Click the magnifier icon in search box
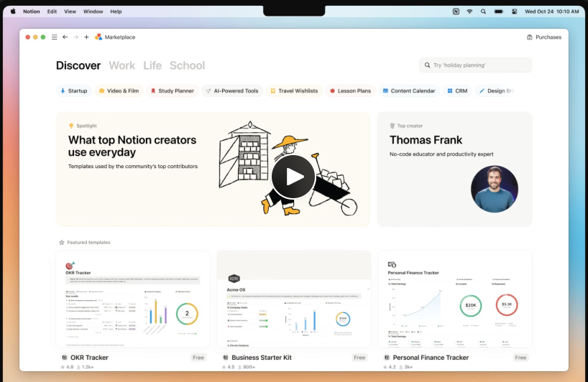Screen dimensions: 588x382 coord(427,65)
